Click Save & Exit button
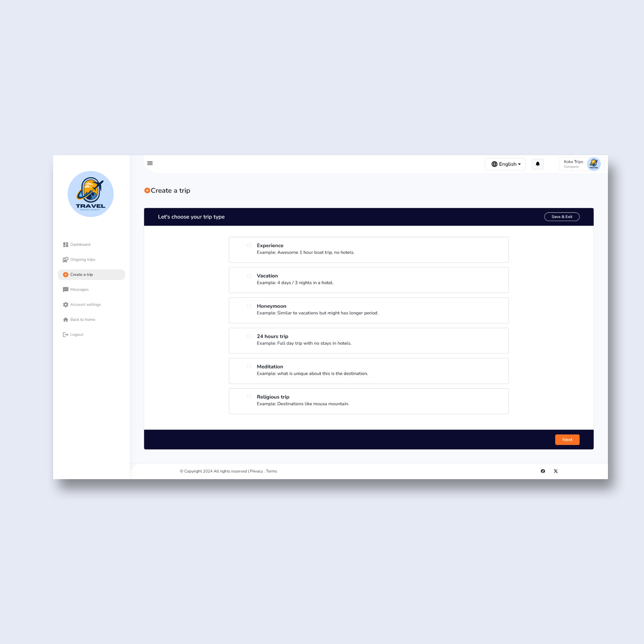 point(562,216)
